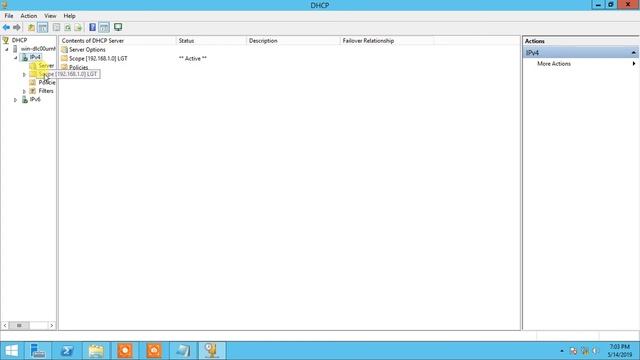640x360 pixels.
Task: Click the blue Back arrow in toolbar
Action: click(6, 27)
